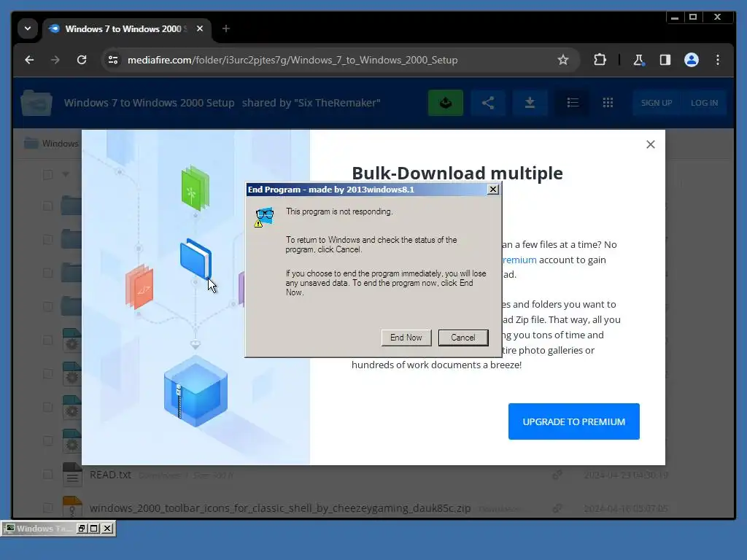Open the Chrome three-dot menu
Viewport: 747px width, 560px height.
tap(718, 60)
